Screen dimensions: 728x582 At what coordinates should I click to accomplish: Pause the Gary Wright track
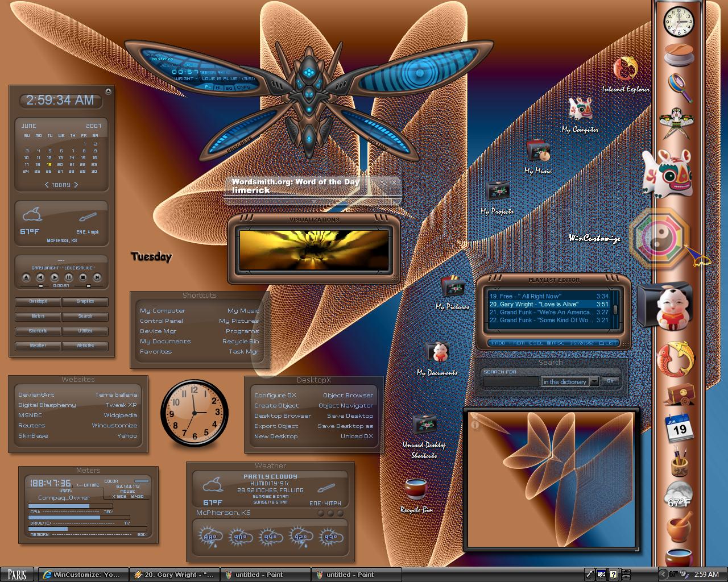point(68,277)
